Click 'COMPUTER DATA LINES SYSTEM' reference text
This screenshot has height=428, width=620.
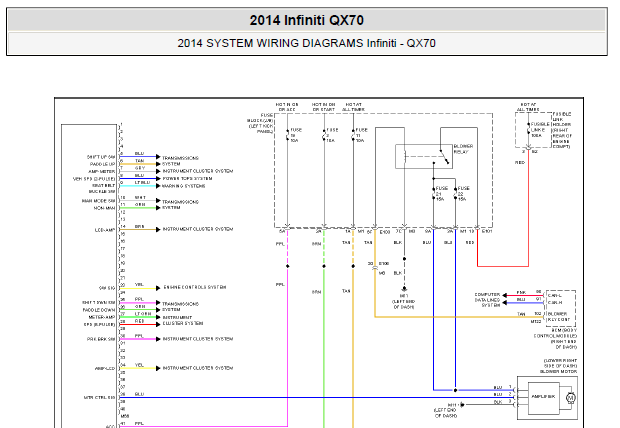tap(488, 299)
